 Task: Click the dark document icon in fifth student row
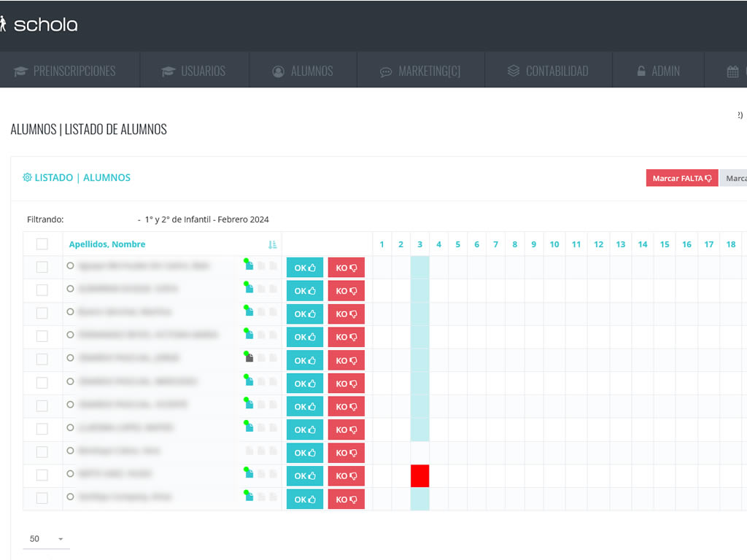tap(249, 358)
